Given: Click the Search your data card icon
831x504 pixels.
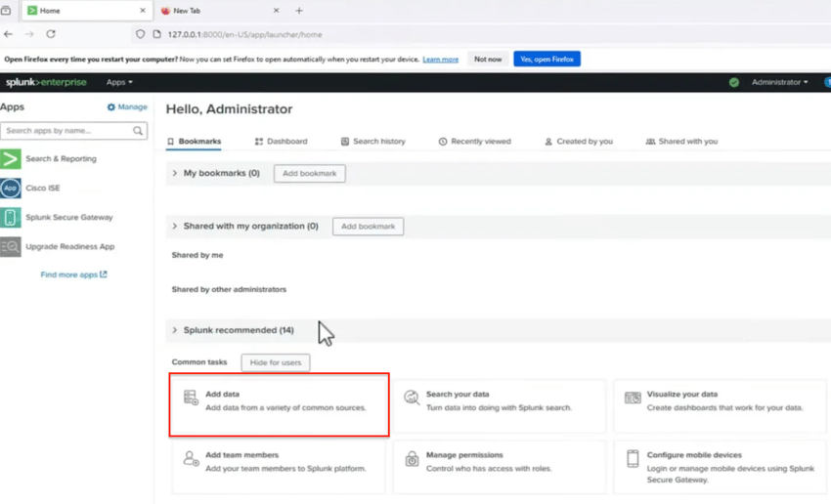Looking at the screenshot, I should click(412, 398).
